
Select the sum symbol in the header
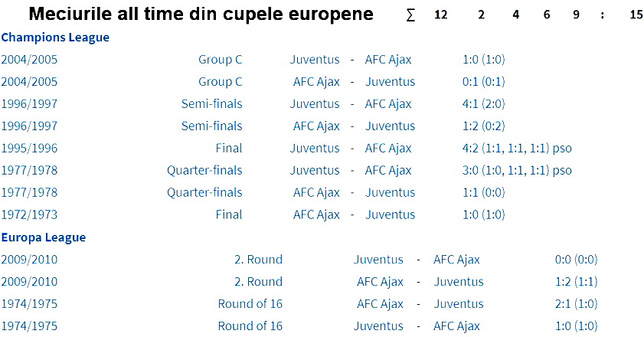click(410, 15)
